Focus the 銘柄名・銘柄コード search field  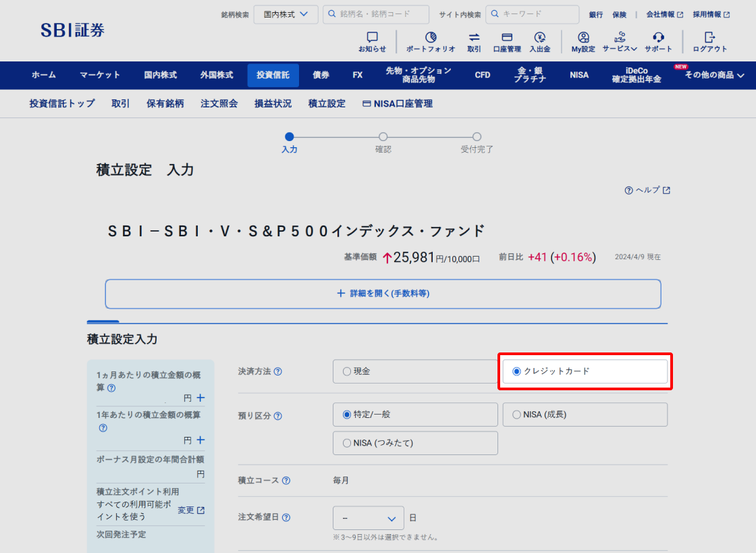click(x=376, y=14)
